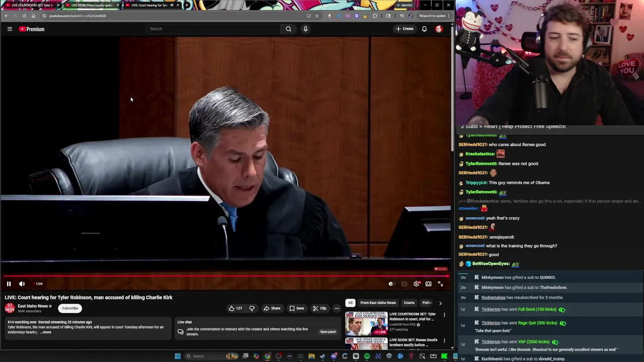644x362 pixels.
Task: Open the YouTube account avatar menu
Action: [x=439, y=29]
